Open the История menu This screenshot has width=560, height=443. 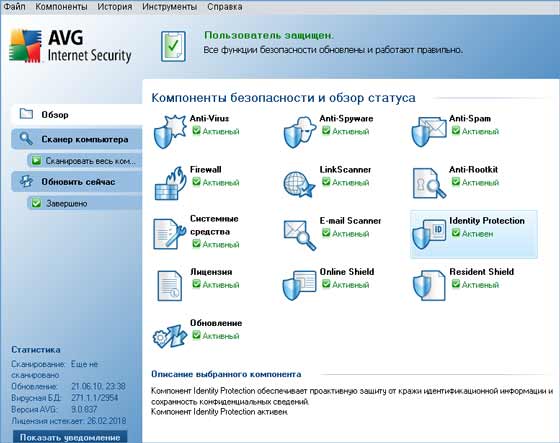pyautogui.click(x=115, y=6)
